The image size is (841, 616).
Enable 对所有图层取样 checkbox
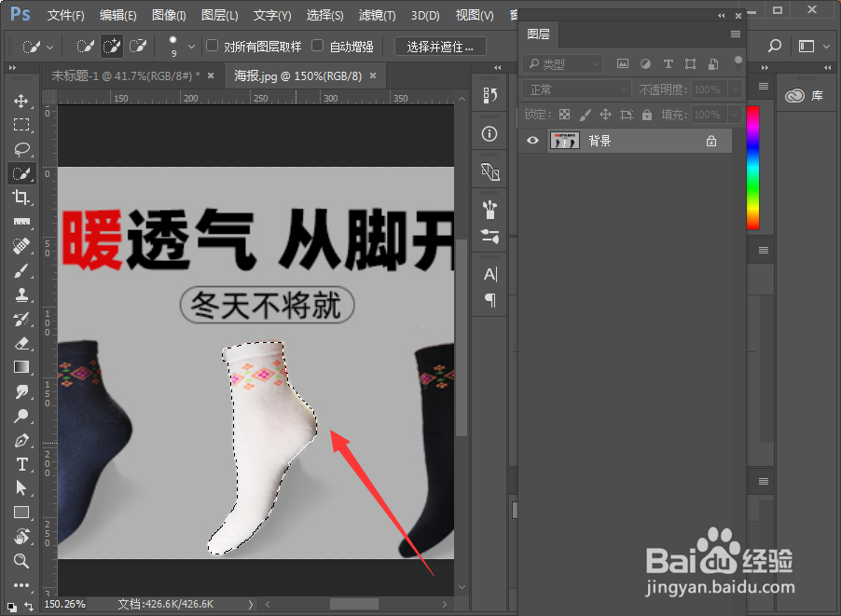point(213,45)
